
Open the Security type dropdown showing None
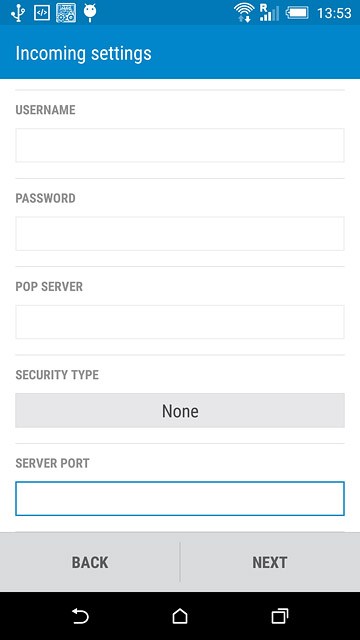(x=180, y=410)
